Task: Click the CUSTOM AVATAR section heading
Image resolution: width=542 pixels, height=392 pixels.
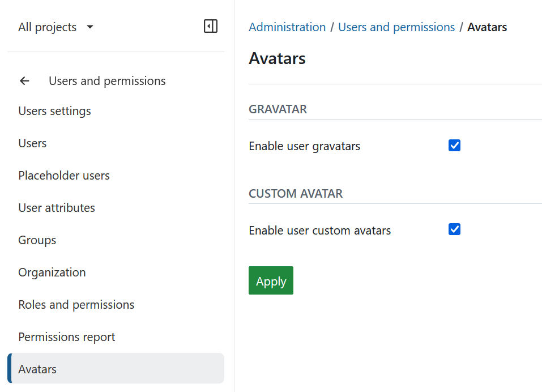Action: tap(296, 194)
